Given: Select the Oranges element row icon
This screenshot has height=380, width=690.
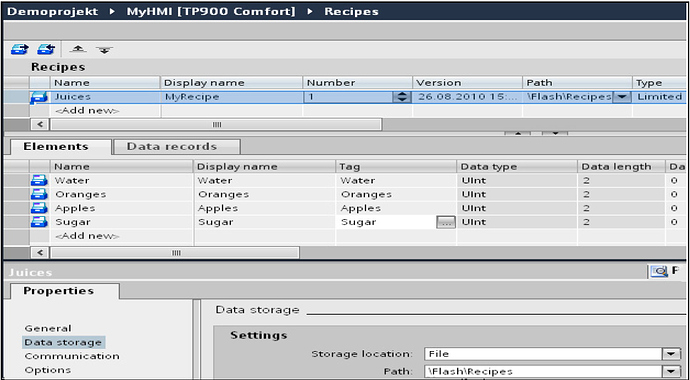Looking at the screenshot, I should point(39,194).
